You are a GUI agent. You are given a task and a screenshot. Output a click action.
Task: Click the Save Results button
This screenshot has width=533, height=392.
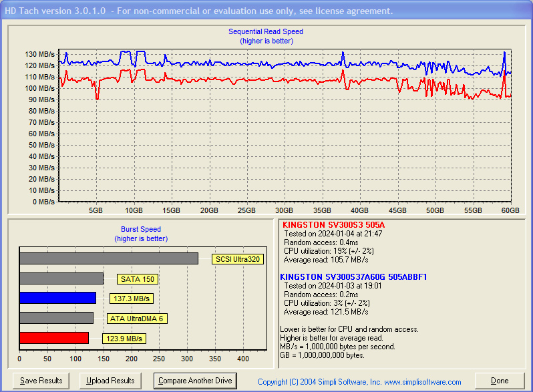point(41,381)
